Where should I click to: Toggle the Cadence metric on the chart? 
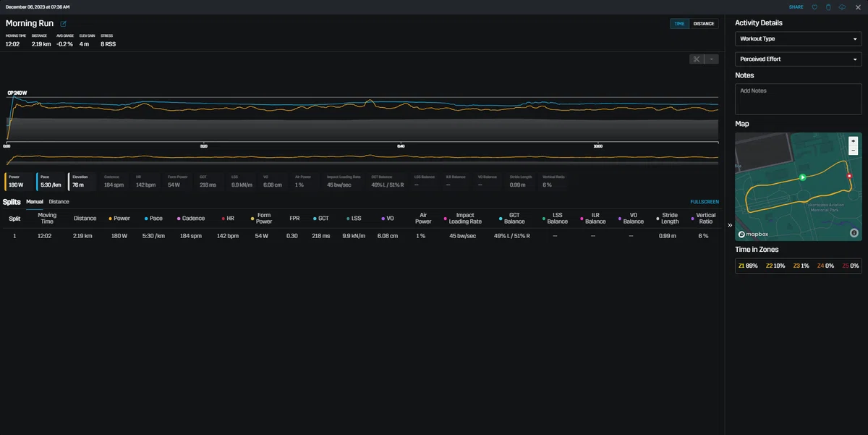[x=114, y=181]
